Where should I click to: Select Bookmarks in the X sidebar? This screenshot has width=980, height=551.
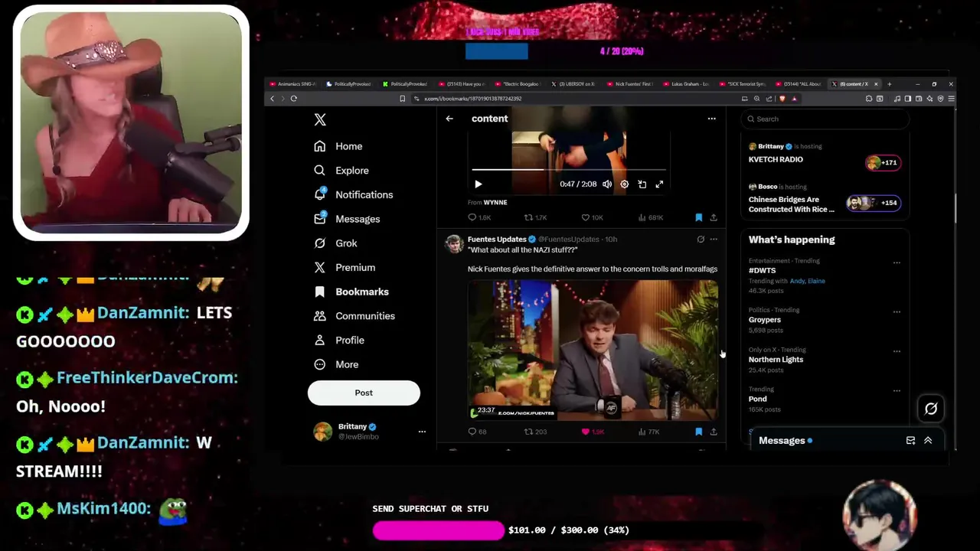[351, 292]
